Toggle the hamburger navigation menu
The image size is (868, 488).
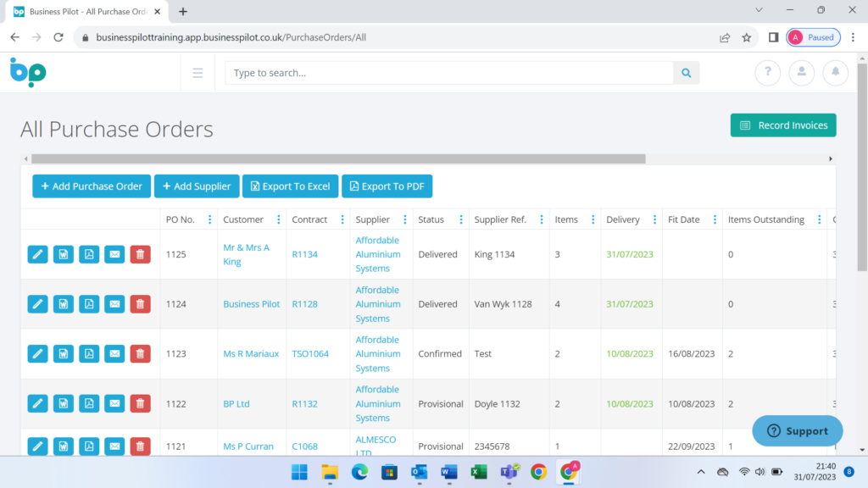(x=198, y=73)
